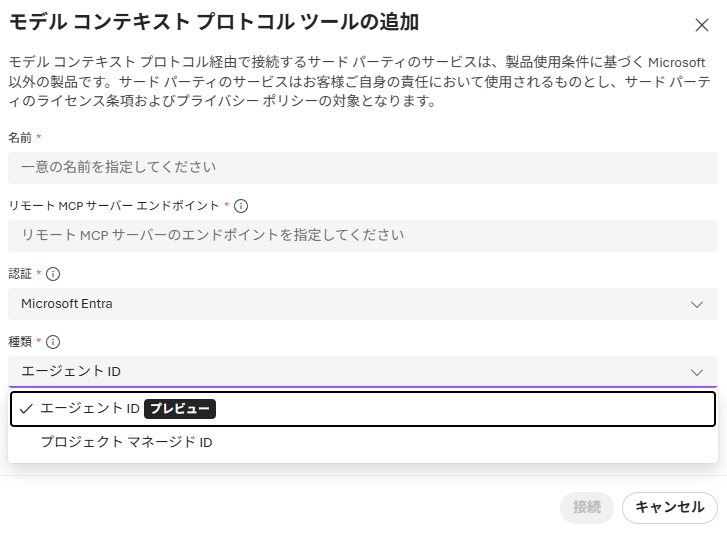Click the リモート MCP サーバー エンドポイント label
727x538 pixels.
point(113,206)
